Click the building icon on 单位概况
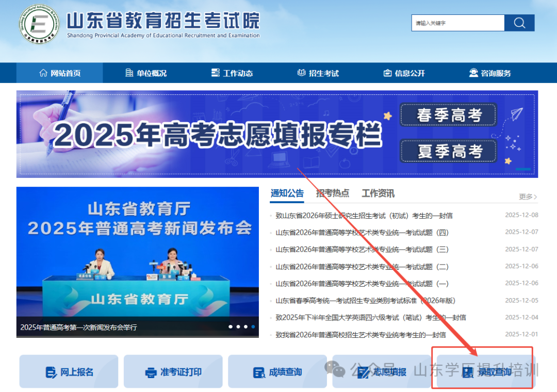 click(x=129, y=73)
